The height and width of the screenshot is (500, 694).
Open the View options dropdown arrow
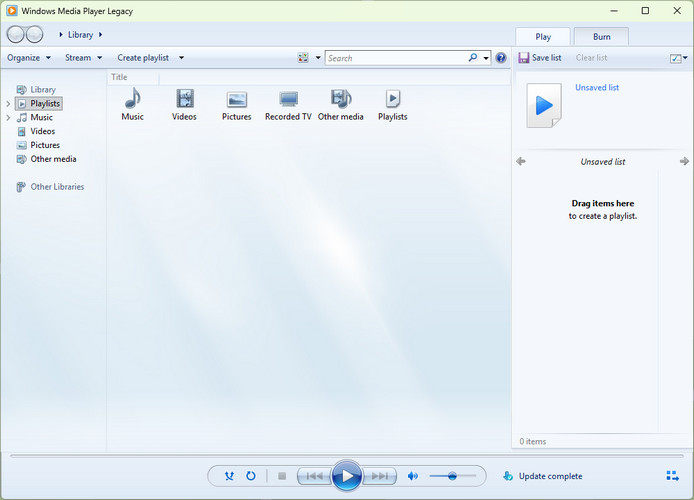pos(318,58)
